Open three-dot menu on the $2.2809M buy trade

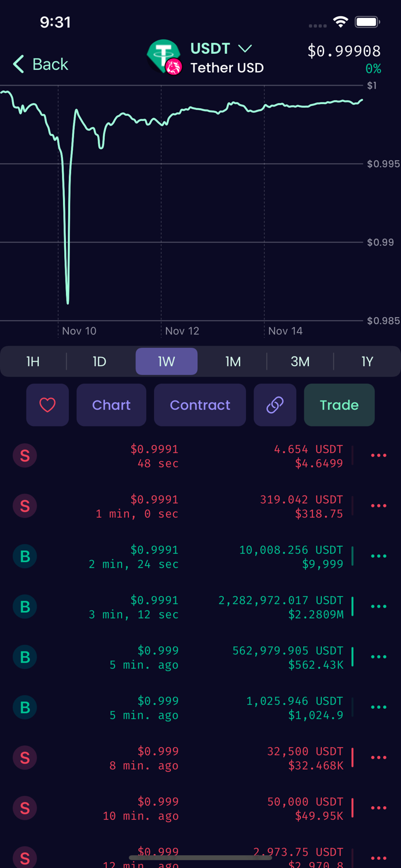coord(378,606)
